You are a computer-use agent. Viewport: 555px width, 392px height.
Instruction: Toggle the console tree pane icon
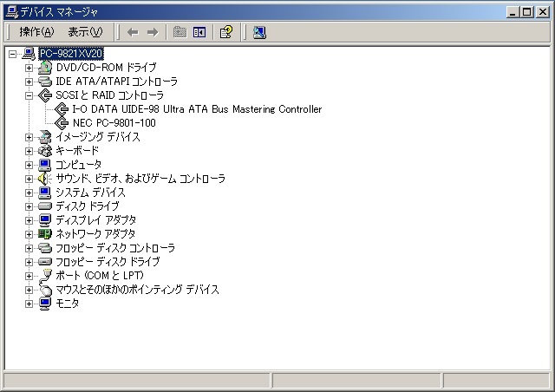199,32
